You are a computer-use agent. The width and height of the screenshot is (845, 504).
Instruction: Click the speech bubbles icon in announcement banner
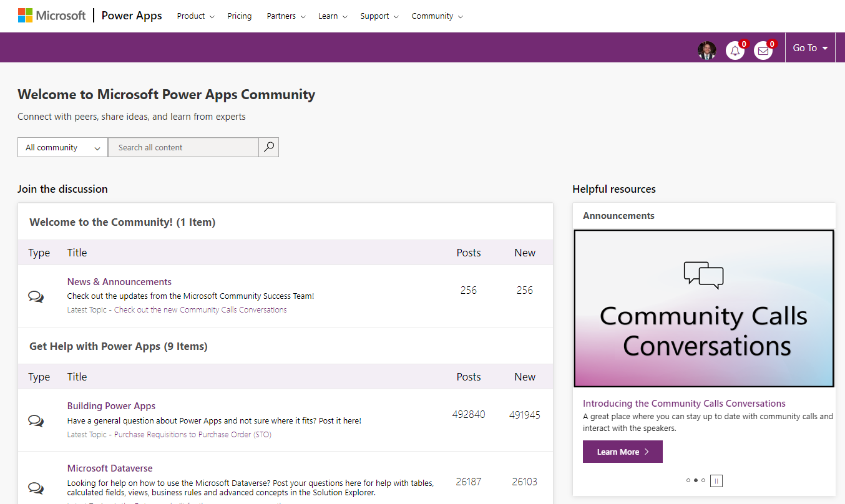(x=703, y=275)
